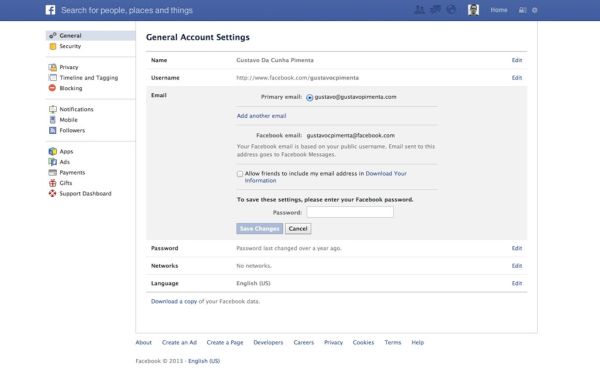Image resolution: width=600 pixels, height=383 pixels.
Task: Click gustavocpimenta@facebook.com email text
Action: click(351, 135)
